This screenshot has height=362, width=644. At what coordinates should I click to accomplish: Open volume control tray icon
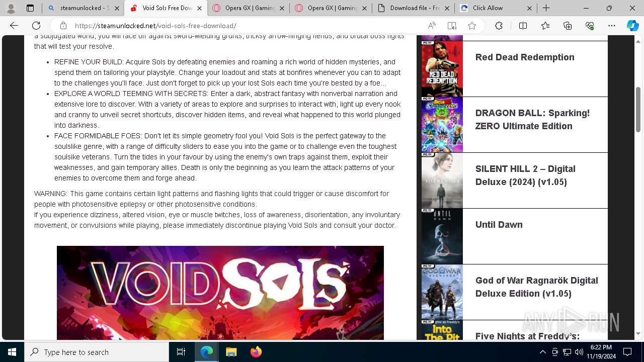pyautogui.click(x=579, y=352)
